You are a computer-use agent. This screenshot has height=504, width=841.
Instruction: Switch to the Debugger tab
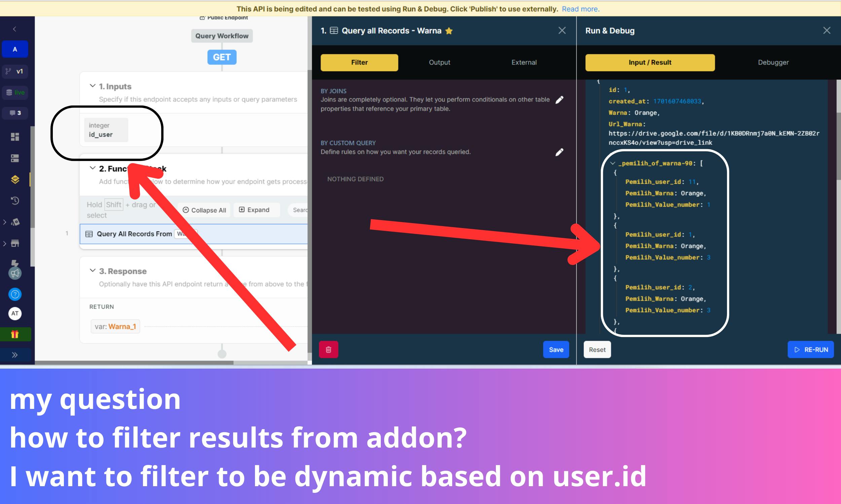point(773,62)
